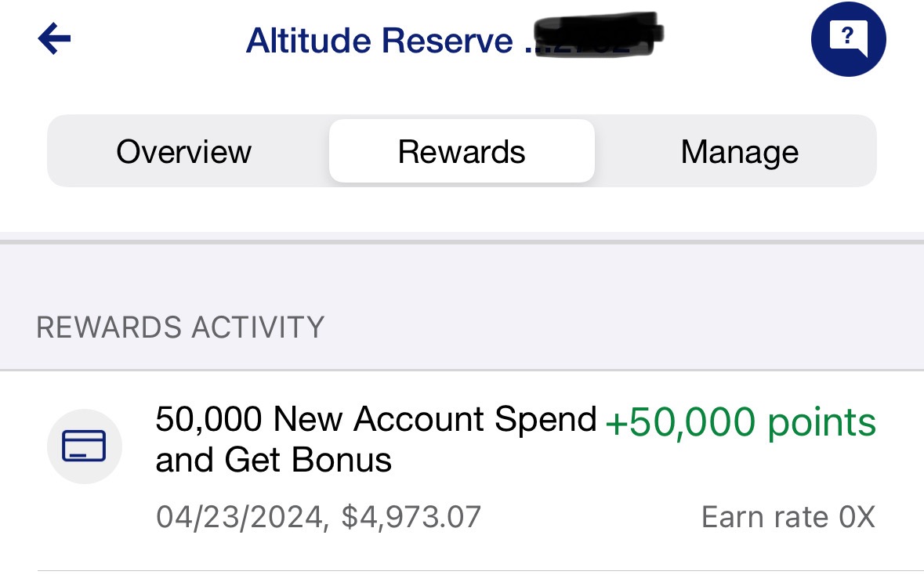Tap the word 'Reserve' in the header

coord(448,40)
